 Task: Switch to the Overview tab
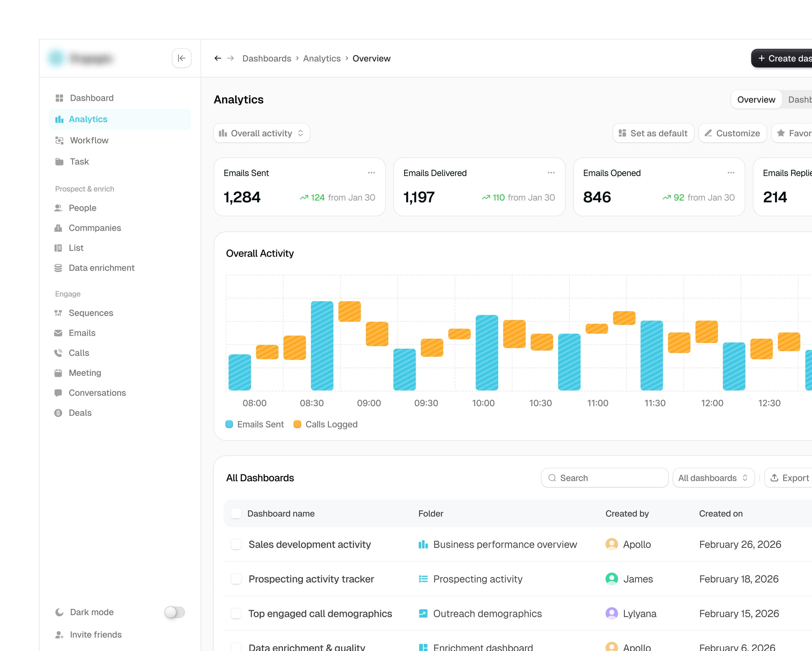[x=756, y=100]
